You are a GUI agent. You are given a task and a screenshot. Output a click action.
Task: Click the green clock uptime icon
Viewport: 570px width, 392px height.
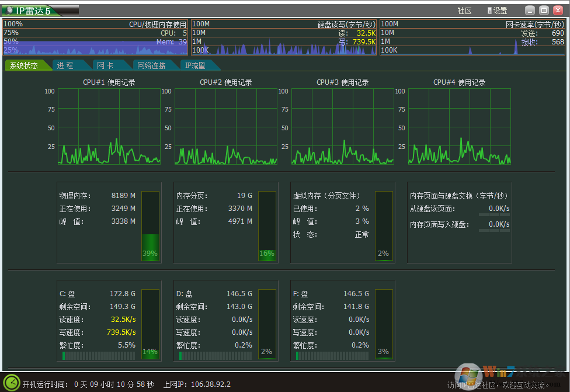pos(12,383)
